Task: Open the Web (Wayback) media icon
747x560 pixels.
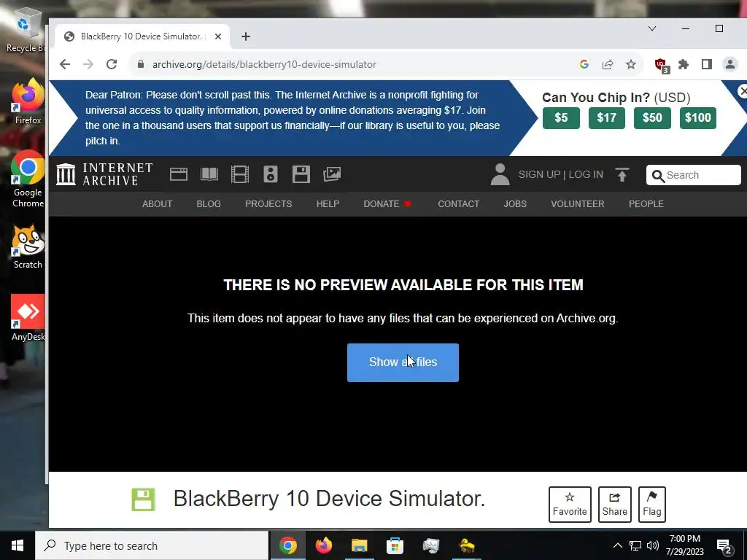Action: coord(179,174)
